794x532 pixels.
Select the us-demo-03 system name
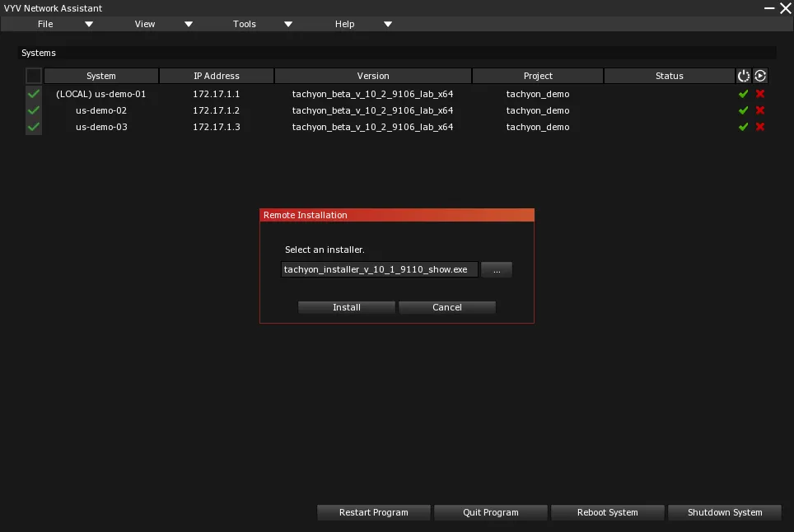point(101,127)
